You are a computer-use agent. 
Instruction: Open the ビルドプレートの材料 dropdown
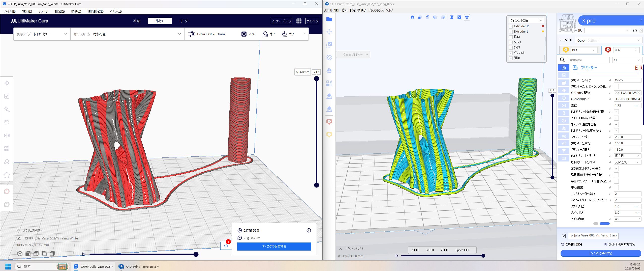coord(627,162)
